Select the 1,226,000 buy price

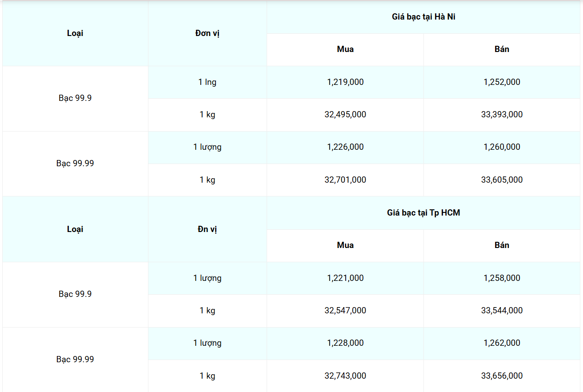pos(345,147)
